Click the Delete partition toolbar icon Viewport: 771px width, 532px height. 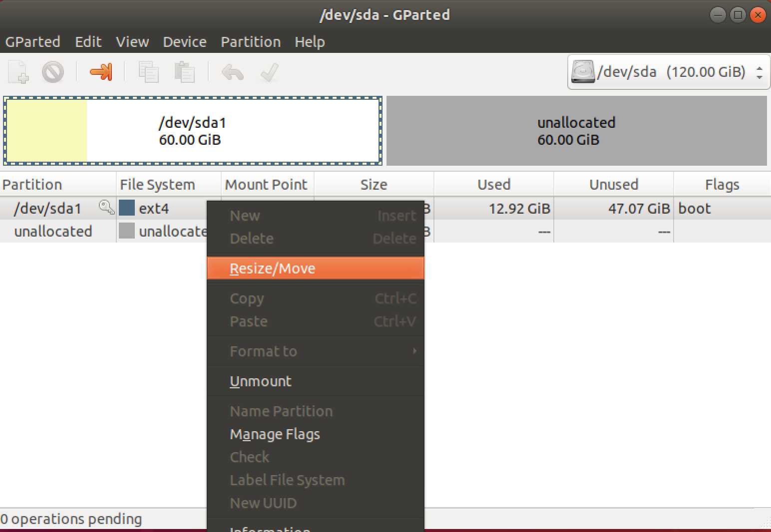click(52, 72)
